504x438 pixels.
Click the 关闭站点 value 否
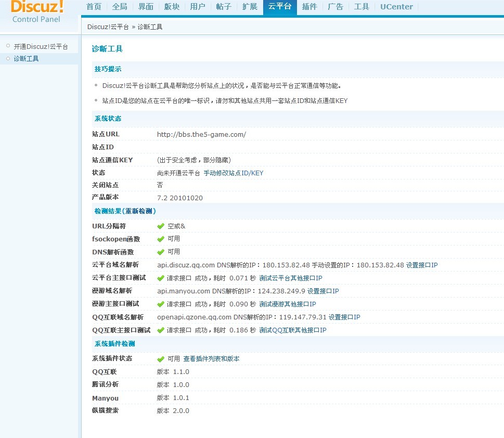coord(160,185)
